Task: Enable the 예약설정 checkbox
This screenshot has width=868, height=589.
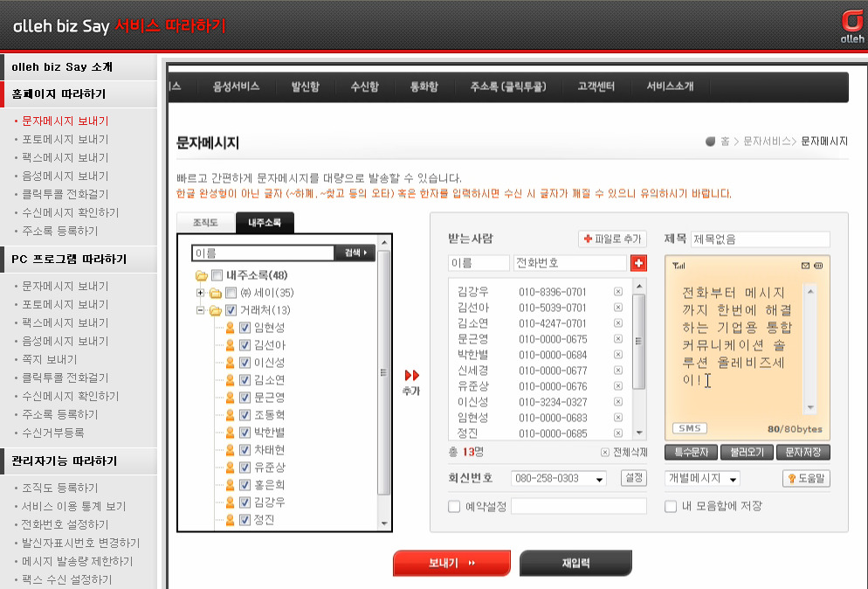Action: [454, 507]
